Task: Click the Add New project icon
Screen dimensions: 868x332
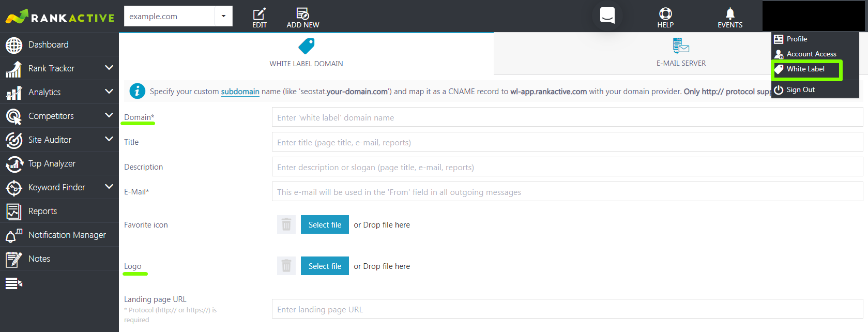Action: 303,13
